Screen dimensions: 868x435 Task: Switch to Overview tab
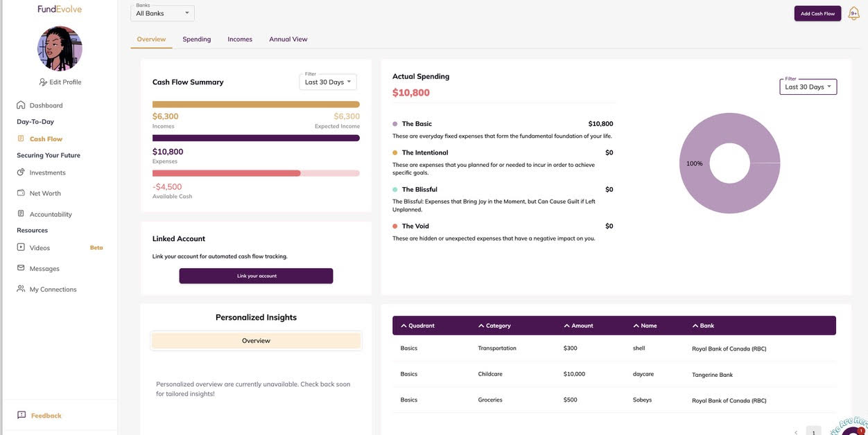(x=151, y=39)
